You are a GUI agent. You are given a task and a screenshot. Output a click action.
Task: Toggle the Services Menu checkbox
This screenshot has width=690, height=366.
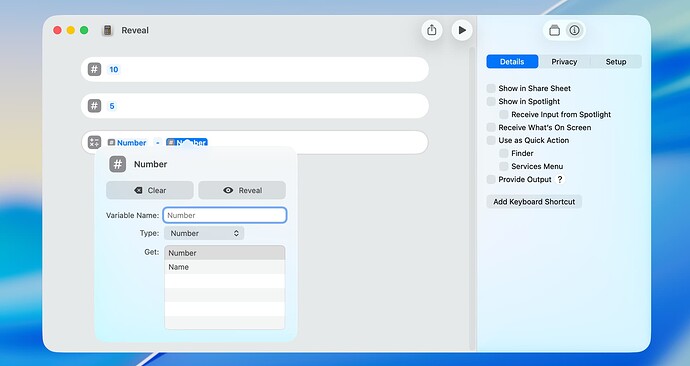tap(504, 166)
